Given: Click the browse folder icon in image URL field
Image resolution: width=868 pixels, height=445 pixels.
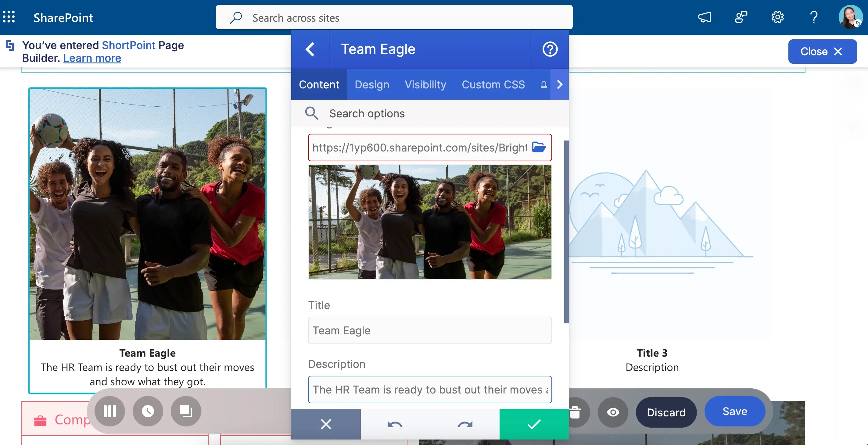Looking at the screenshot, I should tap(539, 147).
